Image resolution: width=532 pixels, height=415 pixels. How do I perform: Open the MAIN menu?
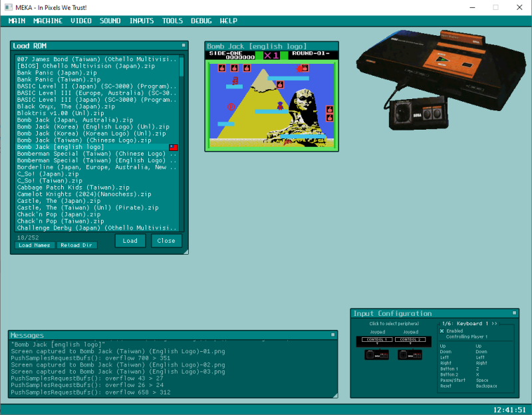[17, 21]
